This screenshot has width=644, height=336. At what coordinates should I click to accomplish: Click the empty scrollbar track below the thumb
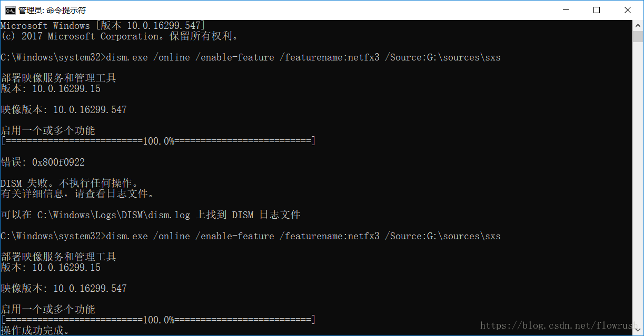click(x=638, y=184)
